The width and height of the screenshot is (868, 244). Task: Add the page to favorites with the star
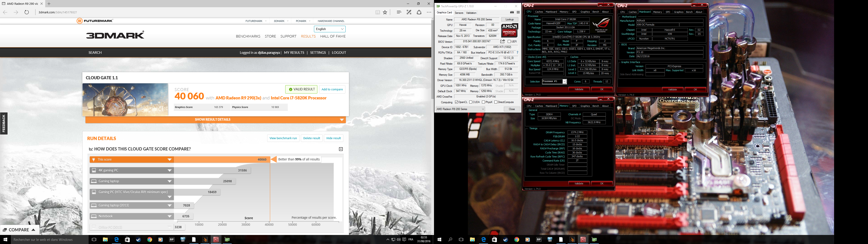(x=385, y=12)
